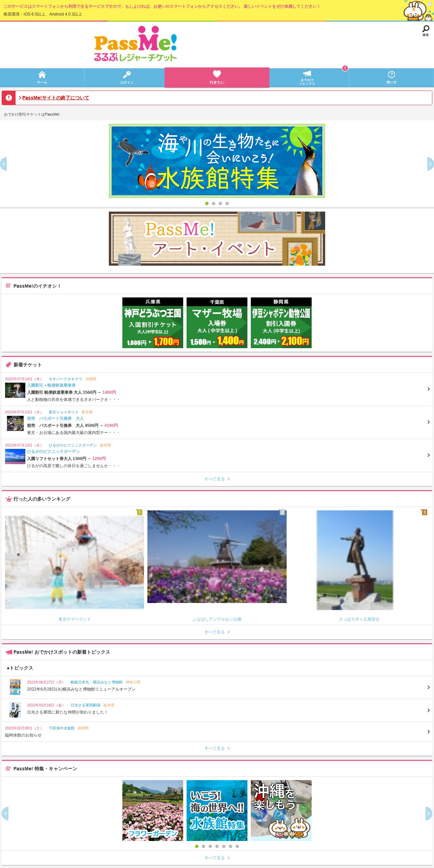Select fourth campaign carousel dot
This screenshot has height=868, width=434.
click(217, 846)
